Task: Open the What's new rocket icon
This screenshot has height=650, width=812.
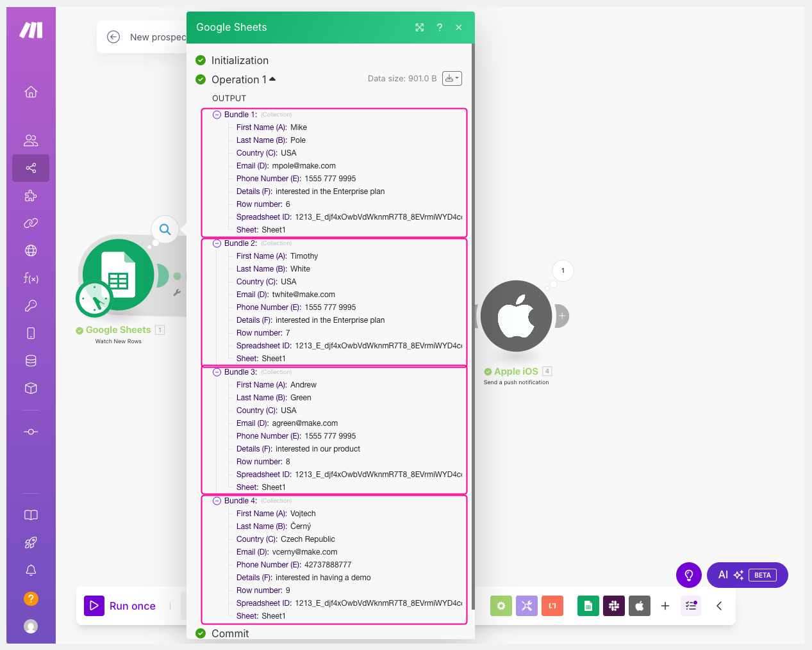Action: pos(31,543)
